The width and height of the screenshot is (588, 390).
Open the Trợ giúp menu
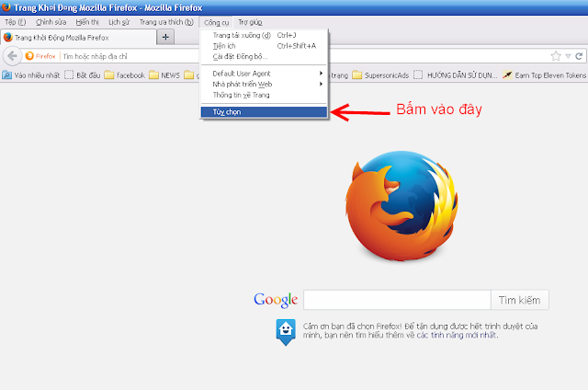pyautogui.click(x=250, y=22)
